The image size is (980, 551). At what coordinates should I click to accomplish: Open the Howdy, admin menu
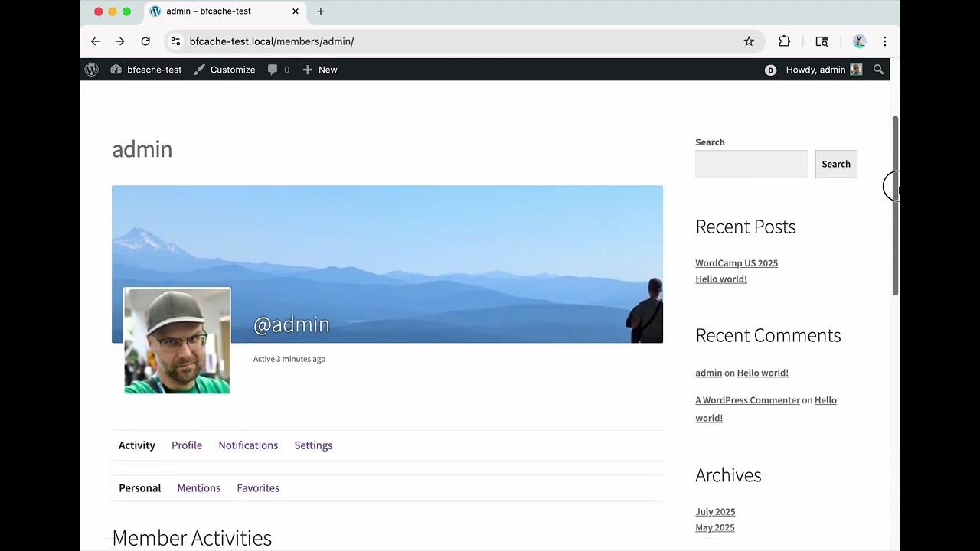tap(815, 70)
